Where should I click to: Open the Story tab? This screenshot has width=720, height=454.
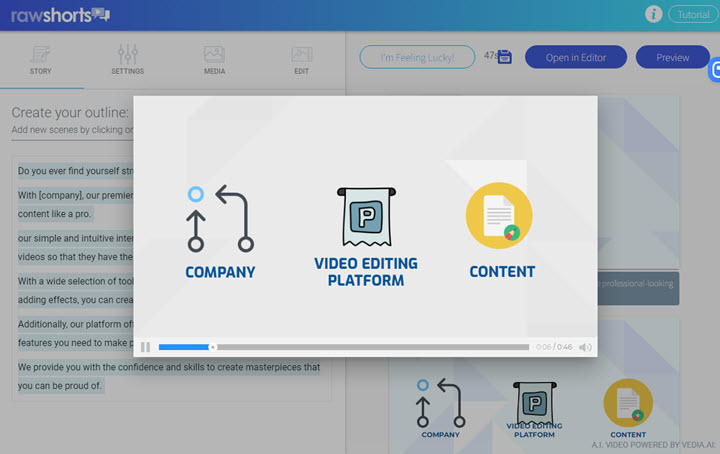[40, 60]
